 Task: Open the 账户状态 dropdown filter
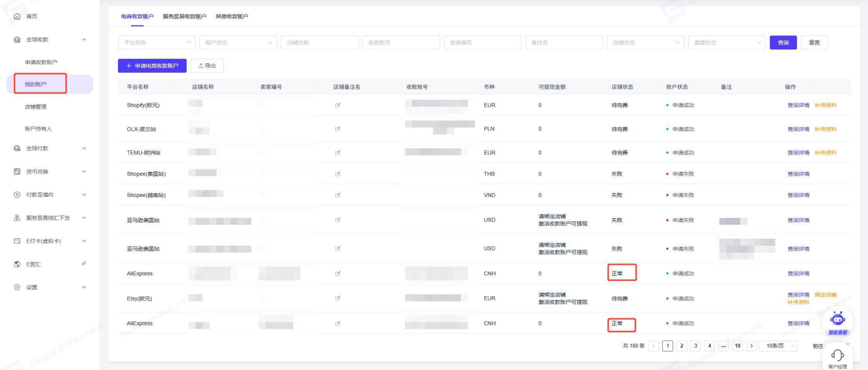click(x=238, y=43)
